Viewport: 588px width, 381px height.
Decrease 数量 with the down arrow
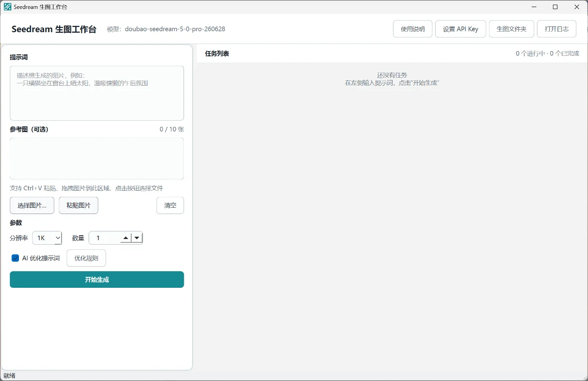[137, 238]
